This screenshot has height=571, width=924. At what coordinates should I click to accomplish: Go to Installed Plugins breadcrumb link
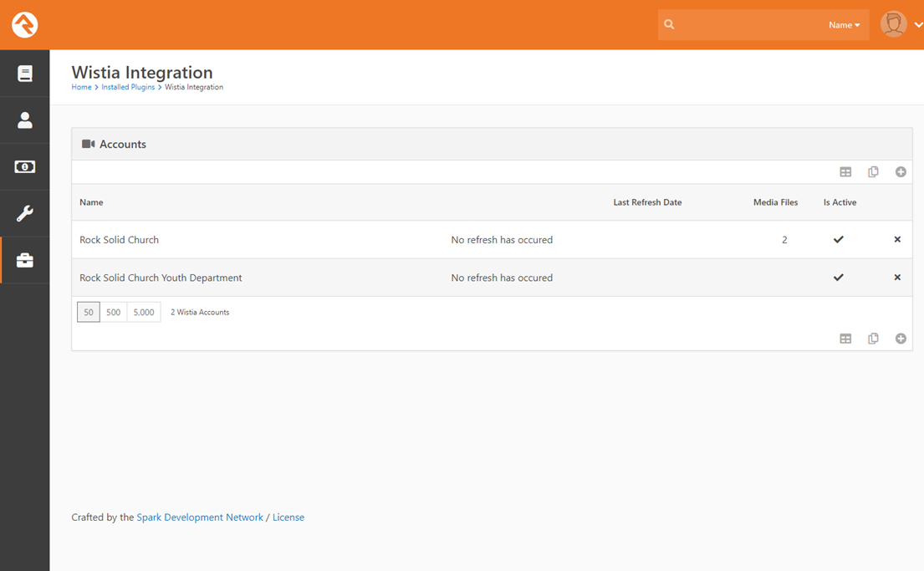pyautogui.click(x=128, y=87)
